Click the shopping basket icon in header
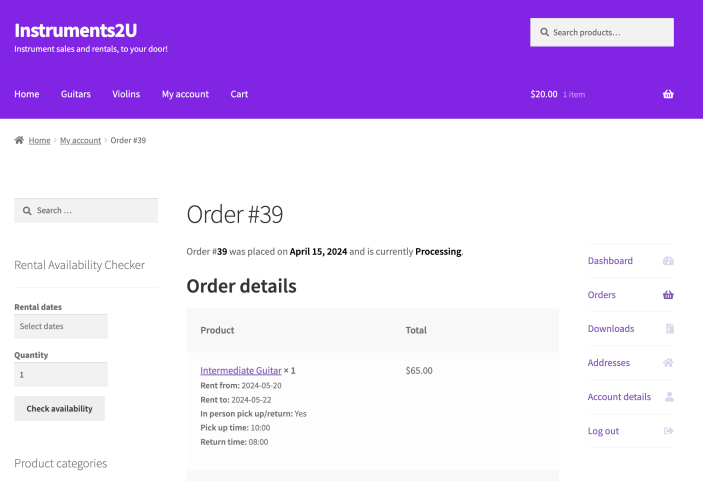 (x=668, y=94)
